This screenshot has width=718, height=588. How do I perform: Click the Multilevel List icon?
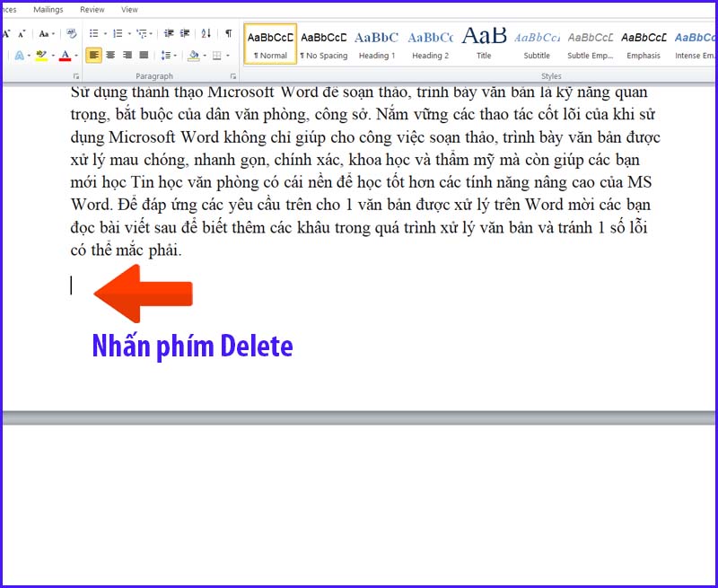pos(142,33)
